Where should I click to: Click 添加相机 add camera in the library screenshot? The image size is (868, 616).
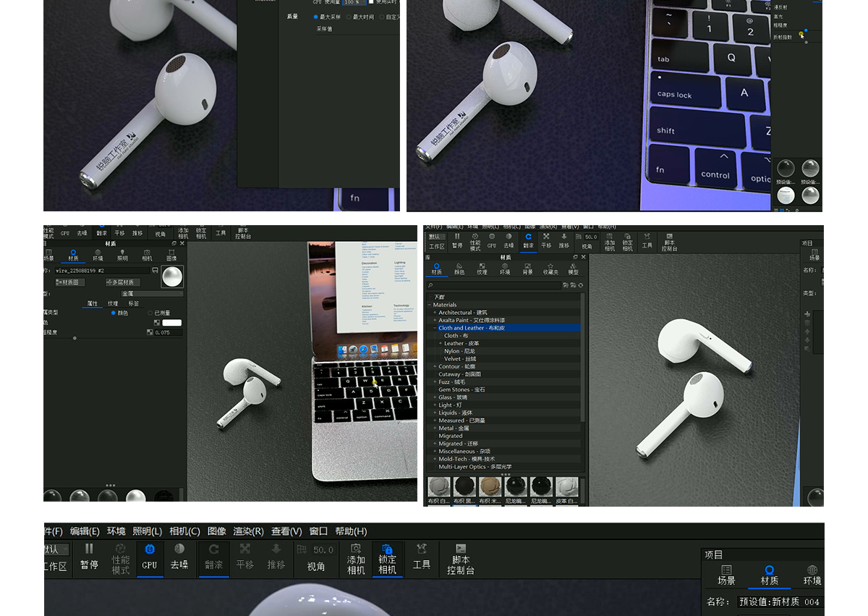(x=610, y=242)
